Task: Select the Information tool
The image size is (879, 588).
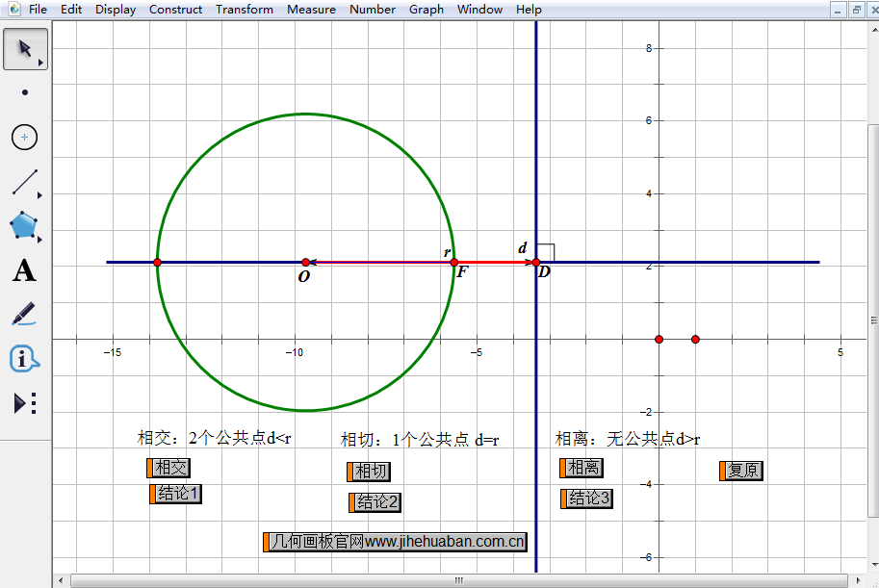Action: (x=23, y=357)
